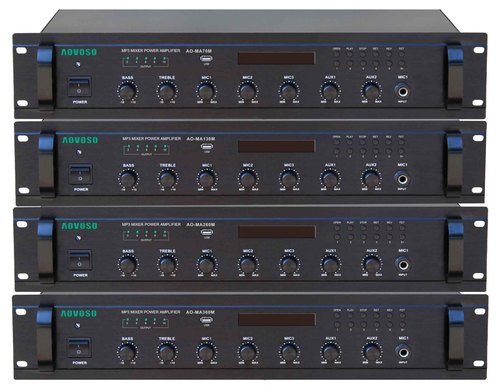Click the STOP button on the AO-MA130M
The width and height of the screenshot is (500, 390).
click(362, 142)
